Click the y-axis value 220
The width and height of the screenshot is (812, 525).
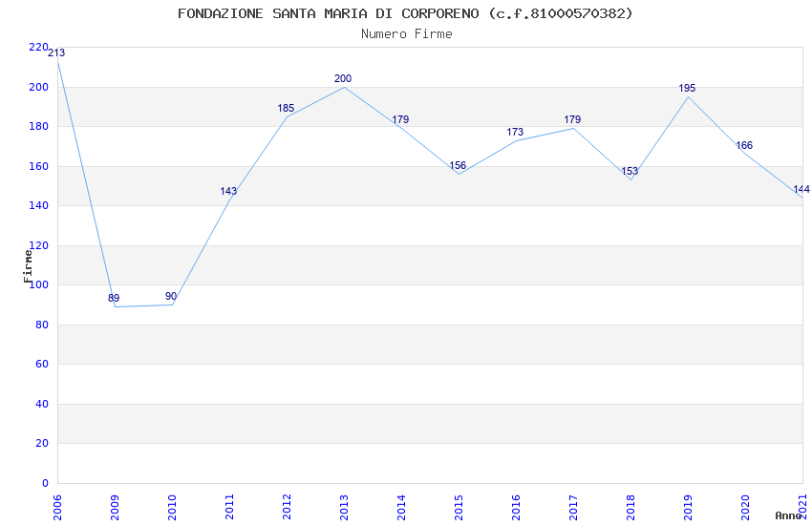click(x=38, y=47)
